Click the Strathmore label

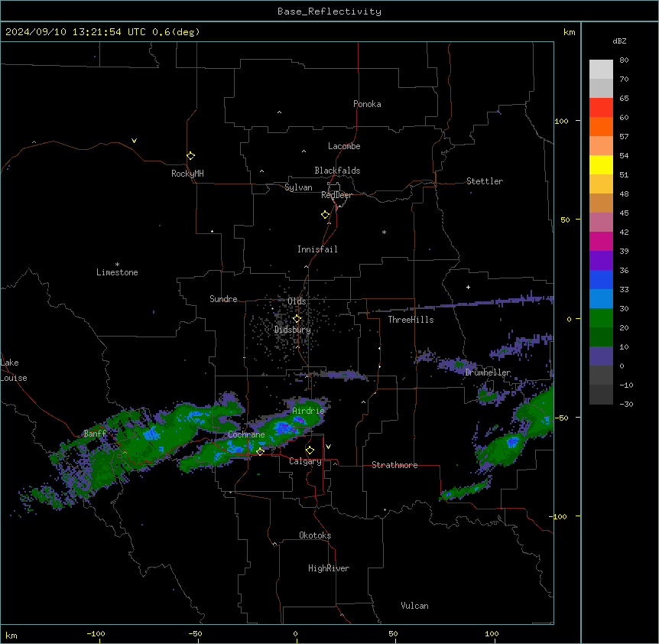coord(394,465)
